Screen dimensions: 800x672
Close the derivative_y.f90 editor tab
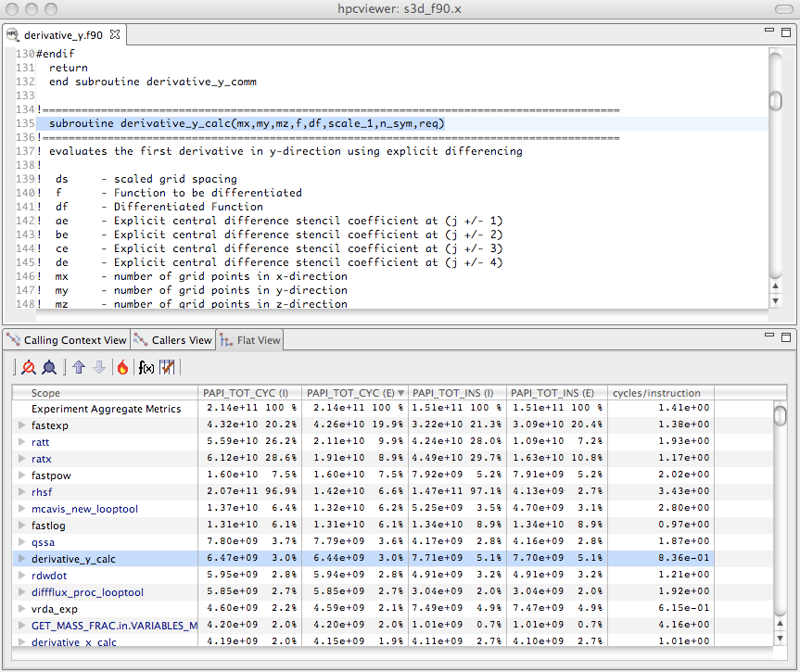[x=115, y=35]
